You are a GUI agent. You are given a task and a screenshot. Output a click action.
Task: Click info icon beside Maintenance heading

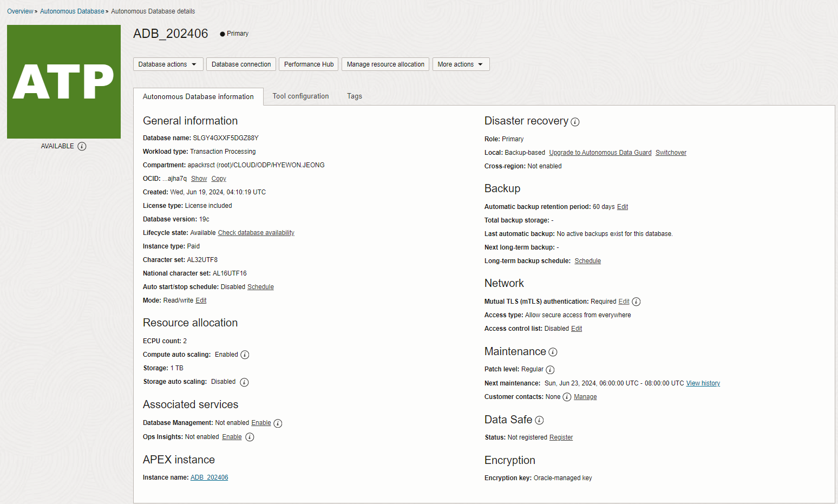point(553,352)
